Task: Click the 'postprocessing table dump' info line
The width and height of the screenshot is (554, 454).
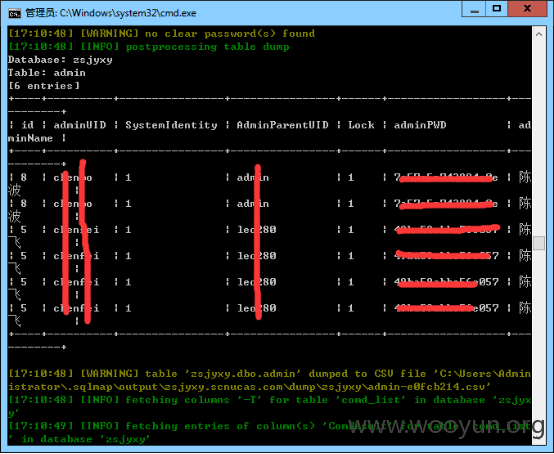Action: point(207,47)
